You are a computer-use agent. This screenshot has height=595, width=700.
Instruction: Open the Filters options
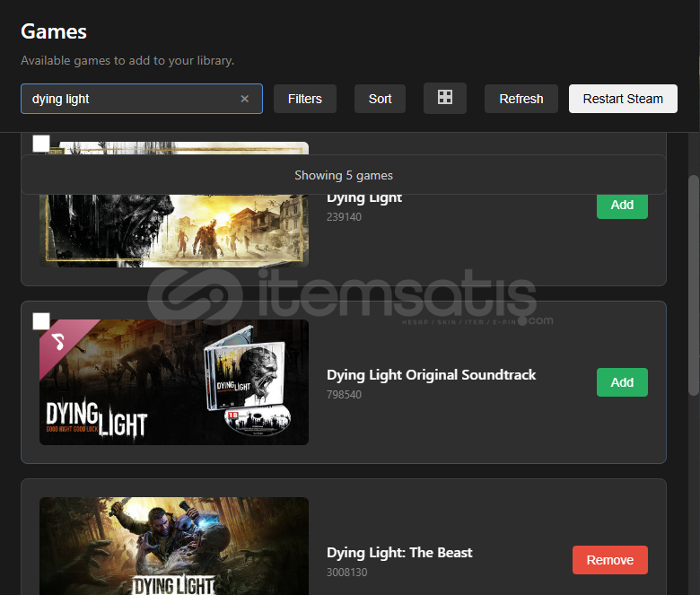pyautogui.click(x=305, y=99)
